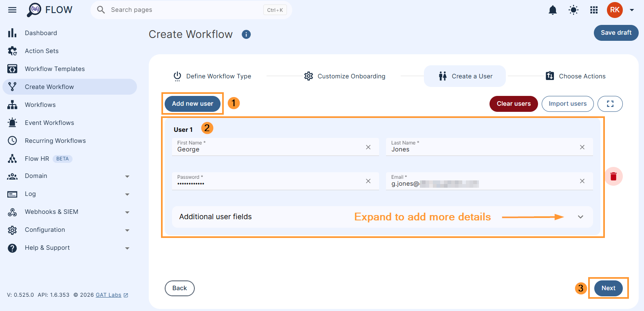Click the Help & Support question icon
This screenshot has height=311, width=644.
[x=12, y=248]
